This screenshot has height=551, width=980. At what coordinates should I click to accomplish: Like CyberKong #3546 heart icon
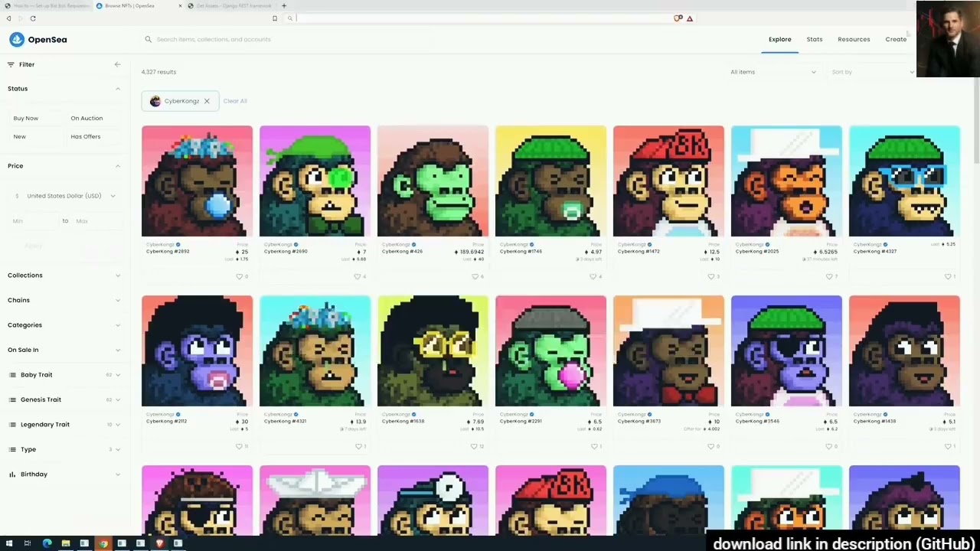(x=828, y=446)
